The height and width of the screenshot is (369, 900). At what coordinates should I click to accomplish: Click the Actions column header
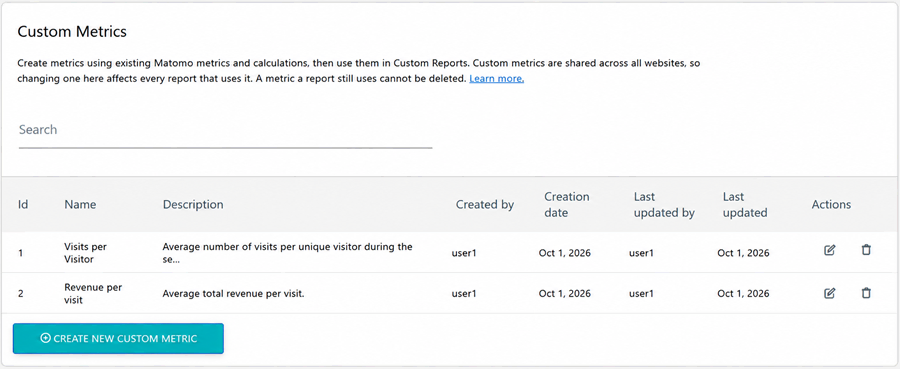(x=831, y=205)
